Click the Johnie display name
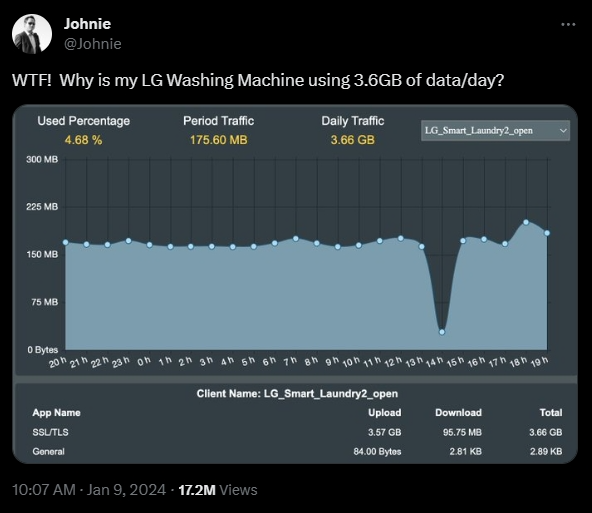592x513 pixels. [87, 24]
